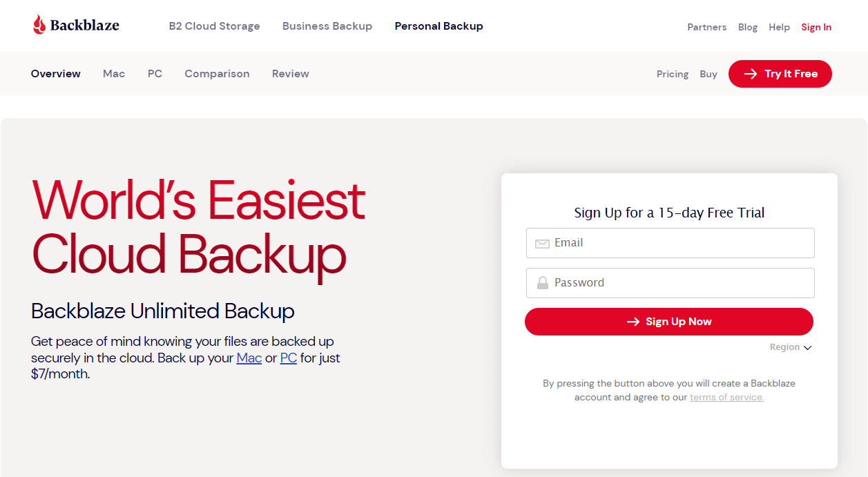Click the Try It Free button

point(780,74)
